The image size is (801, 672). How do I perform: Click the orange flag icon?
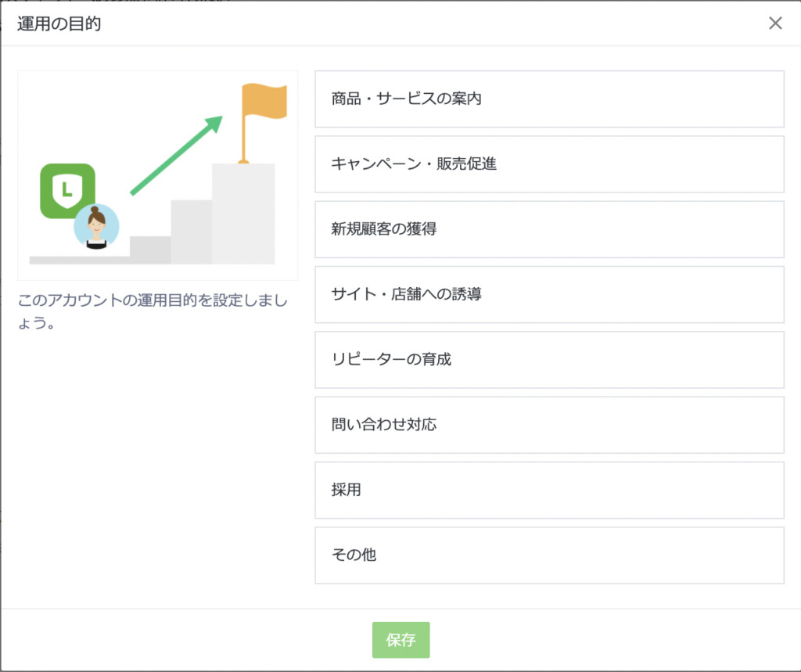pyautogui.click(x=266, y=101)
